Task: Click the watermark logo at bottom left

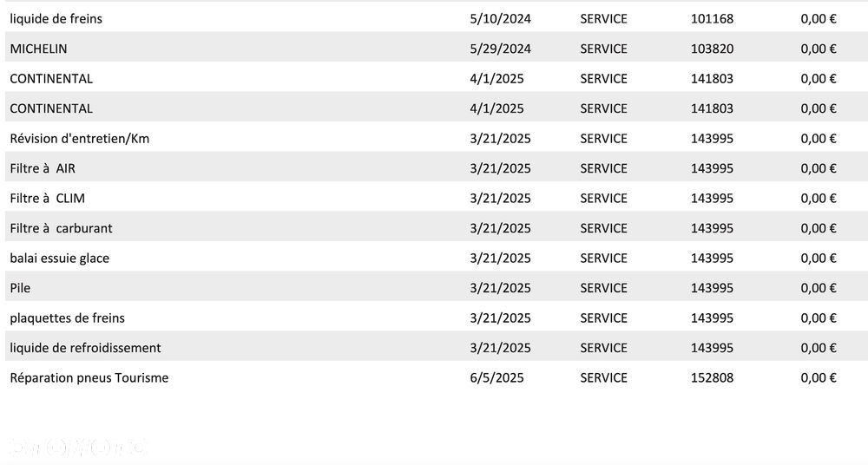Action: tap(78, 447)
